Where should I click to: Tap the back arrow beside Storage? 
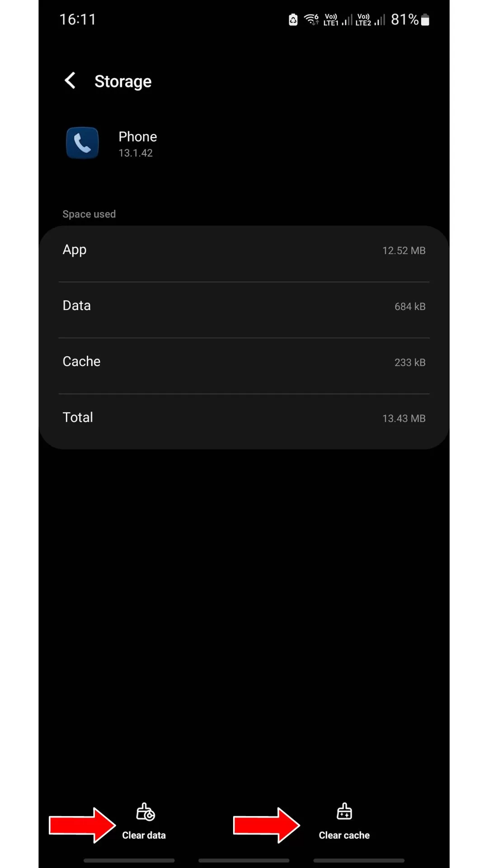click(x=70, y=81)
